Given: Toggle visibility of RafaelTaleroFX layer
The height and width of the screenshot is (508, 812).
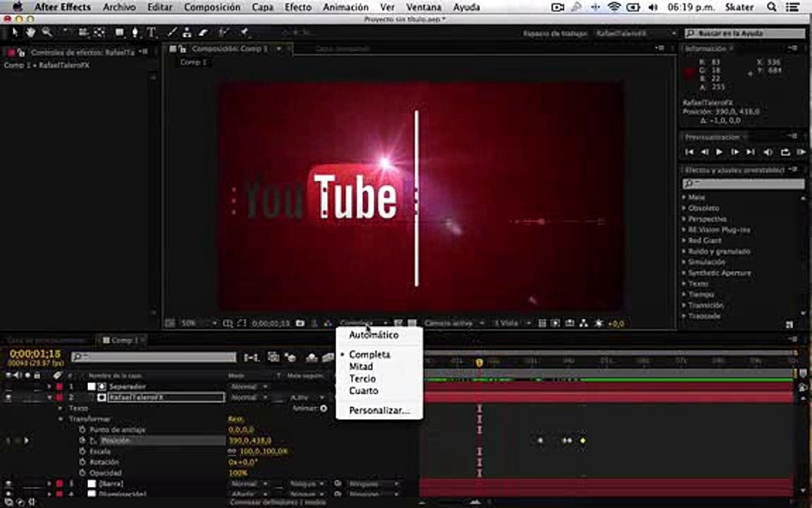Looking at the screenshot, I should (x=8, y=398).
